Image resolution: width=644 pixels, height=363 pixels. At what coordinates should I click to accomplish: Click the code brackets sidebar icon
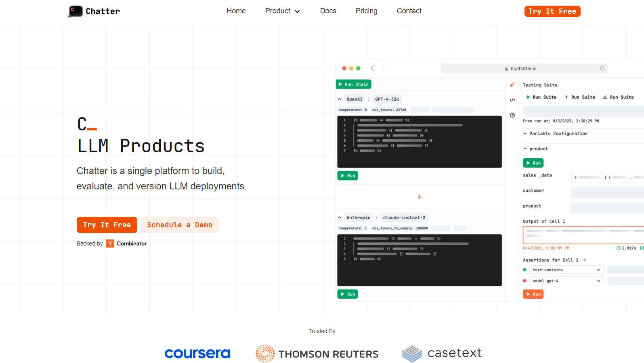pos(512,100)
